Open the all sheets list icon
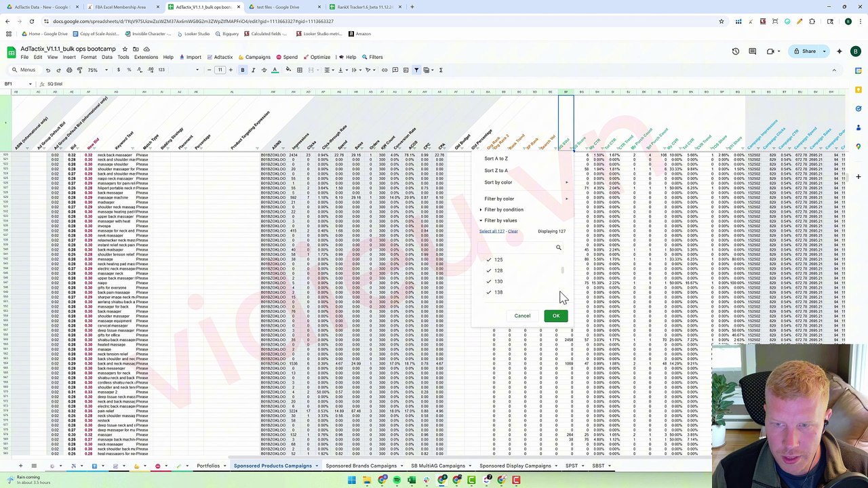 coord(34,466)
